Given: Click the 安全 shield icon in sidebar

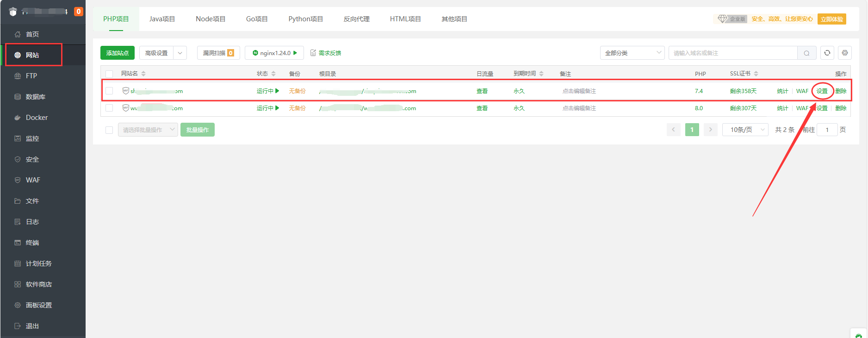Looking at the screenshot, I should point(18,159).
